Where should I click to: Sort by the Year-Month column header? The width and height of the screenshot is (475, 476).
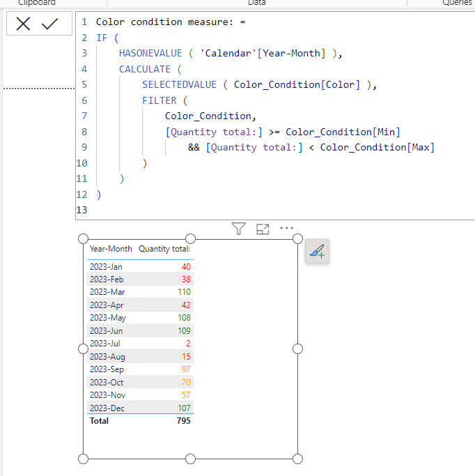coord(111,249)
